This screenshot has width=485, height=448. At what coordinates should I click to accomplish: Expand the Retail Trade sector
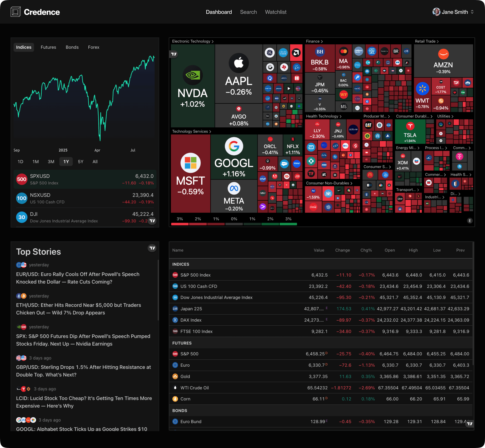tap(427, 41)
